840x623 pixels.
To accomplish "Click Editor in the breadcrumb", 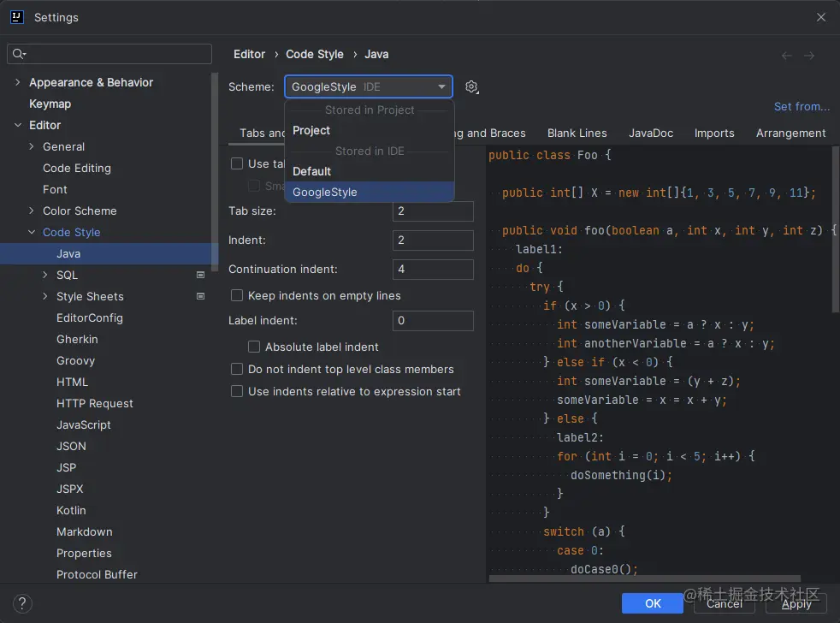I will pos(249,54).
